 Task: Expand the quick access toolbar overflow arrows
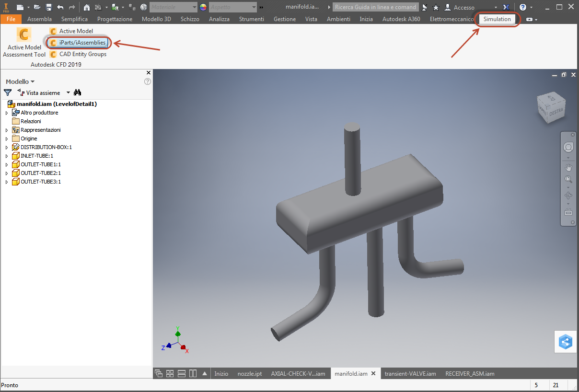(262, 8)
